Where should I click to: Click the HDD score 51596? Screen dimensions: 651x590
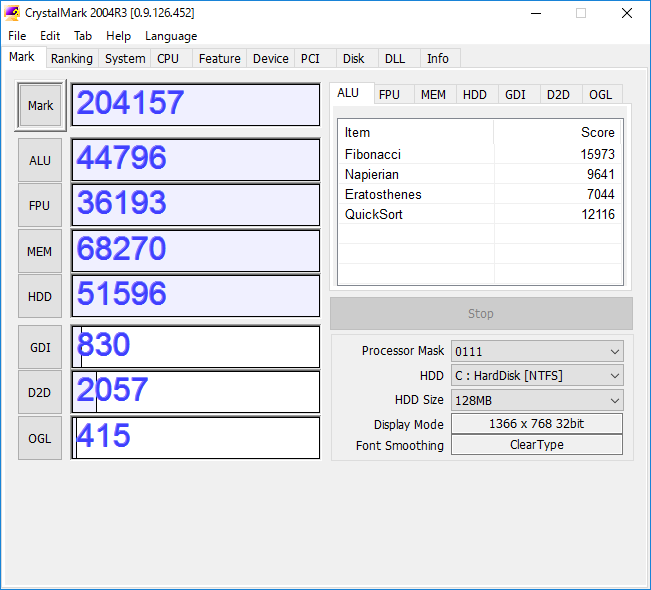(196, 296)
